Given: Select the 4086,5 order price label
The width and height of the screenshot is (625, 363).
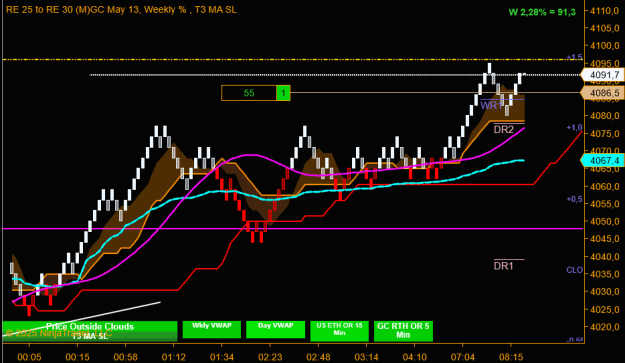Looking at the screenshot, I should [603, 93].
